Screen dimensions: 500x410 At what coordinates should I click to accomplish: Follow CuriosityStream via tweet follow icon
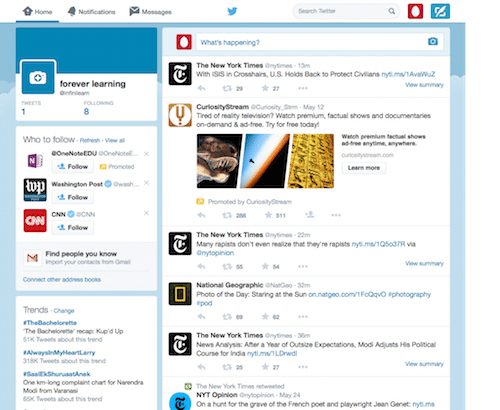click(310, 215)
